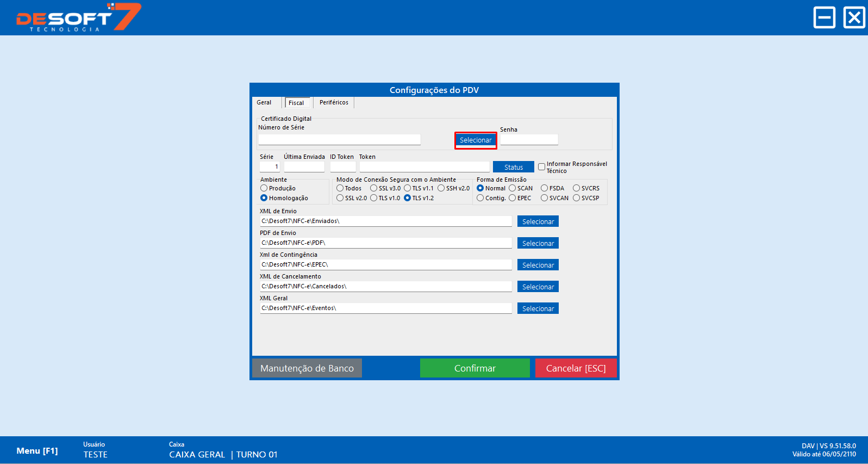The height and width of the screenshot is (464, 868).
Task: Click the green Confirmar button
Action: tap(475, 368)
